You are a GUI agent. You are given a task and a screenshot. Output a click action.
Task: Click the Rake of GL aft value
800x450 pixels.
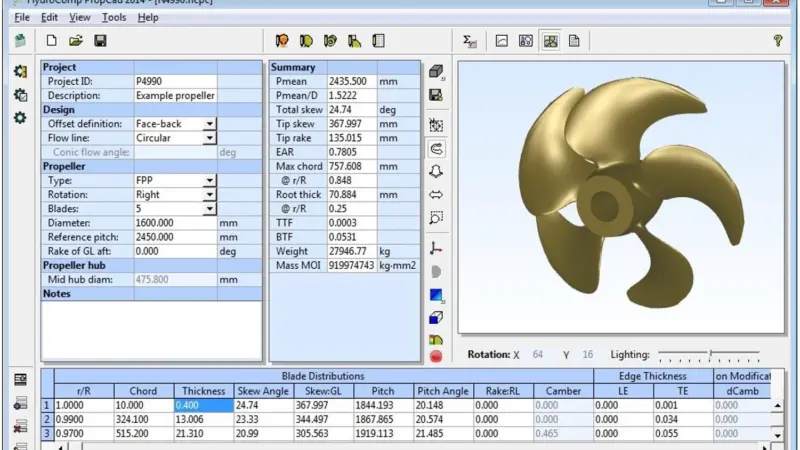point(176,252)
